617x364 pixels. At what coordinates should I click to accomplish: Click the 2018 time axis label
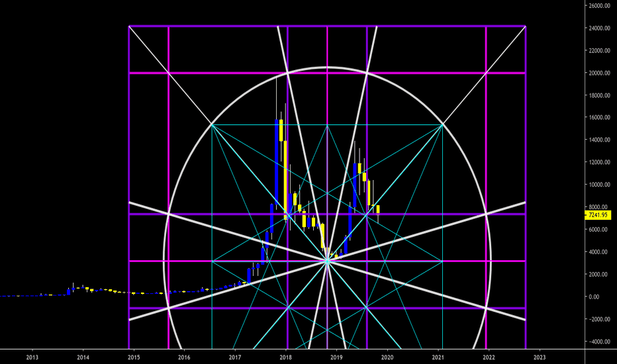pyautogui.click(x=286, y=357)
